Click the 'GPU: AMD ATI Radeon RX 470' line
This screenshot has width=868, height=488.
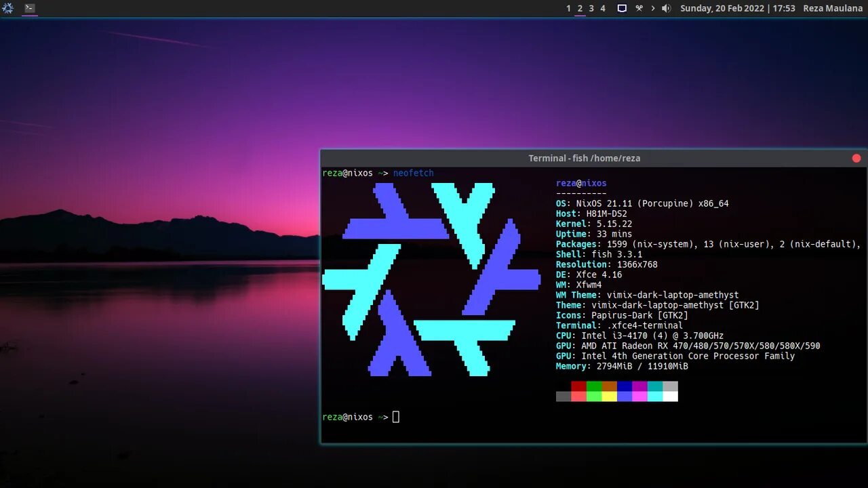[x=688, y=346]
